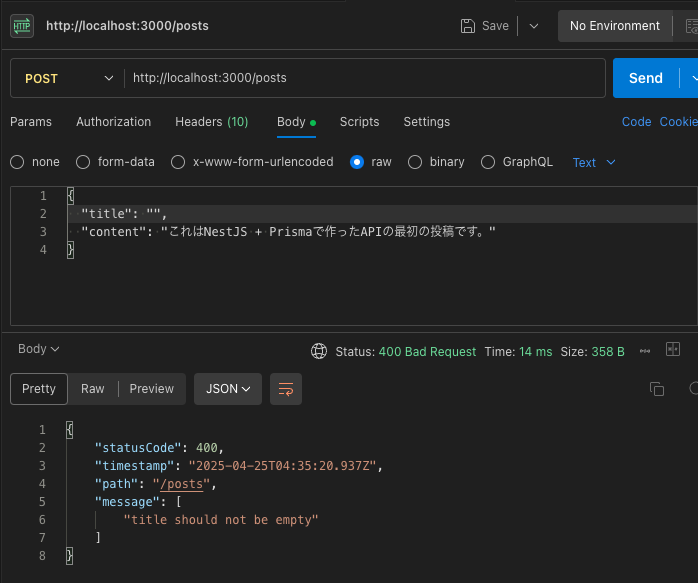Click the 400 Bad Request status text
698x583 pixels.
point(427,352)
